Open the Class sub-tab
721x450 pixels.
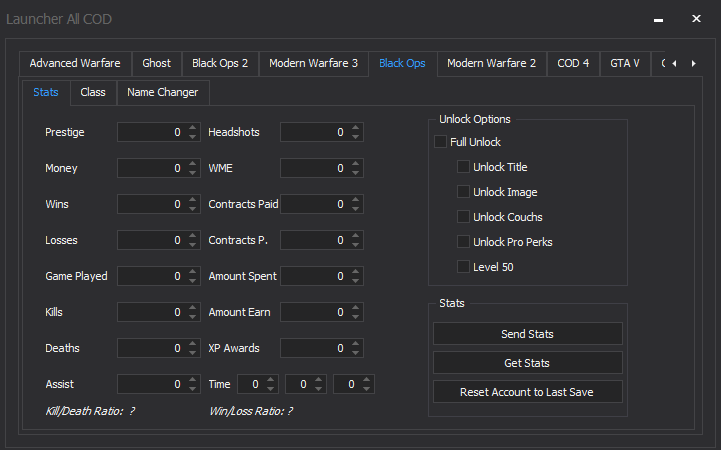(93, 92)
